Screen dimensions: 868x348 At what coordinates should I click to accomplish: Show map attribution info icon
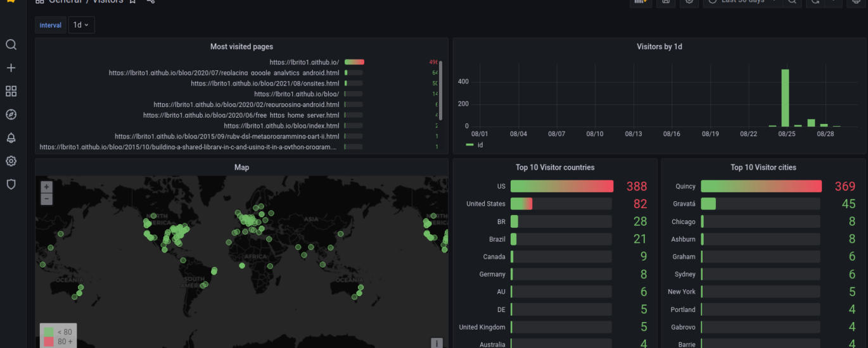(x=437, y=343)
